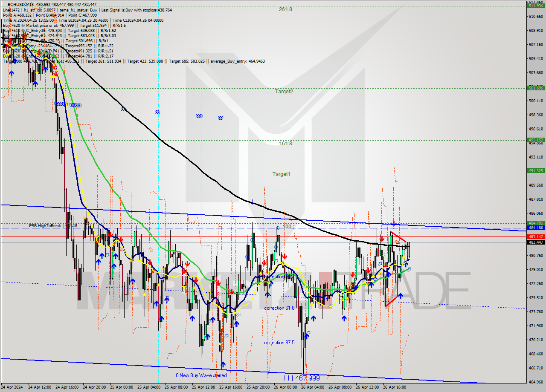The height and width of the screenshot is (392, 546).
Task: Click the '26 Apr 08:00' time axis label
Action: (x=341, y=388)
